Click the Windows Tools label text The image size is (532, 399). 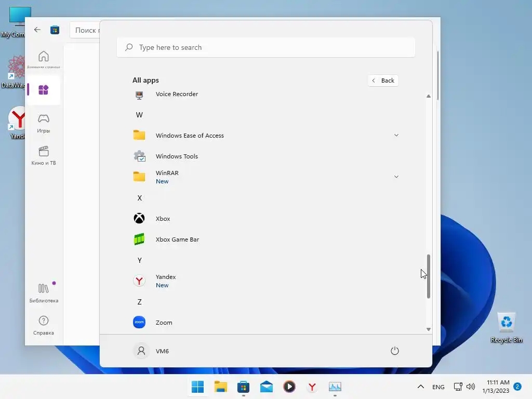coord(177,156)
